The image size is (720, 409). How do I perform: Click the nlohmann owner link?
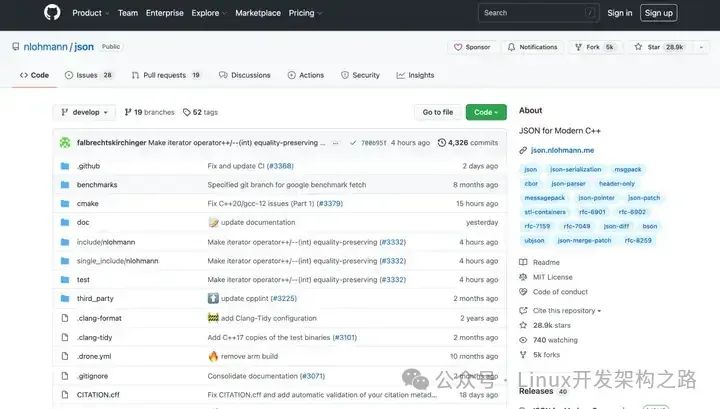pos(45,47)
